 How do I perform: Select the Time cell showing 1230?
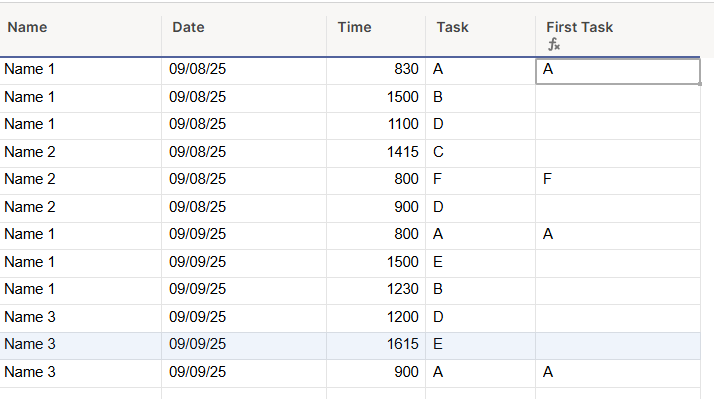point(376,291)
